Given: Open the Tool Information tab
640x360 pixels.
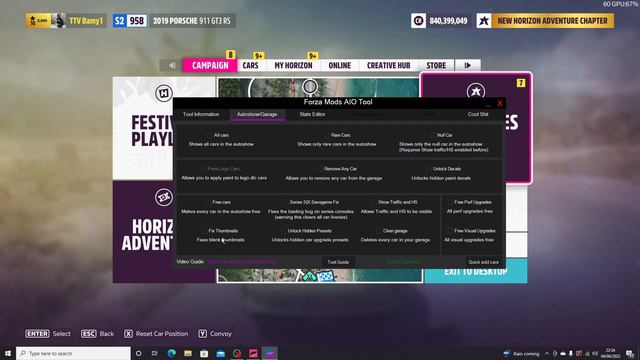Looking at the screenshot, I should click(201, 114).
